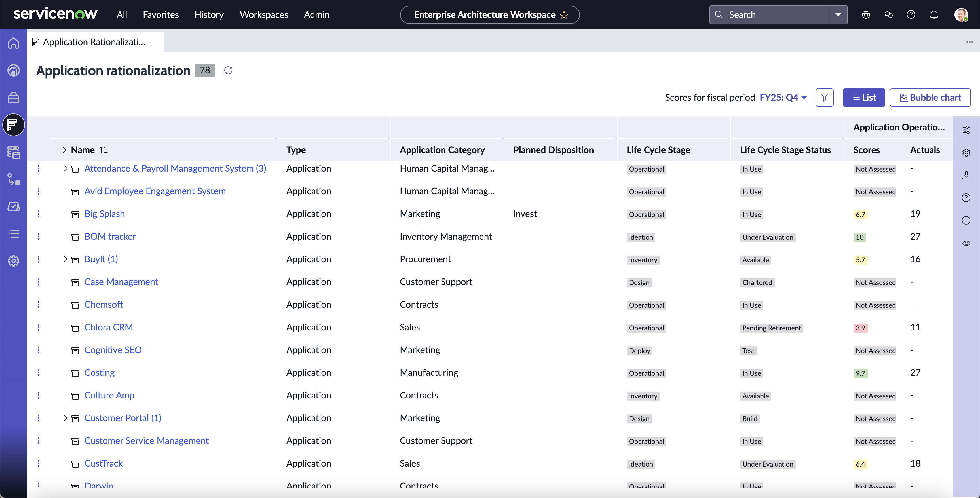Open the Home icon in left sidebar
Image resolution: width=980 pixels, height=498 pixels.
[14, 43]
